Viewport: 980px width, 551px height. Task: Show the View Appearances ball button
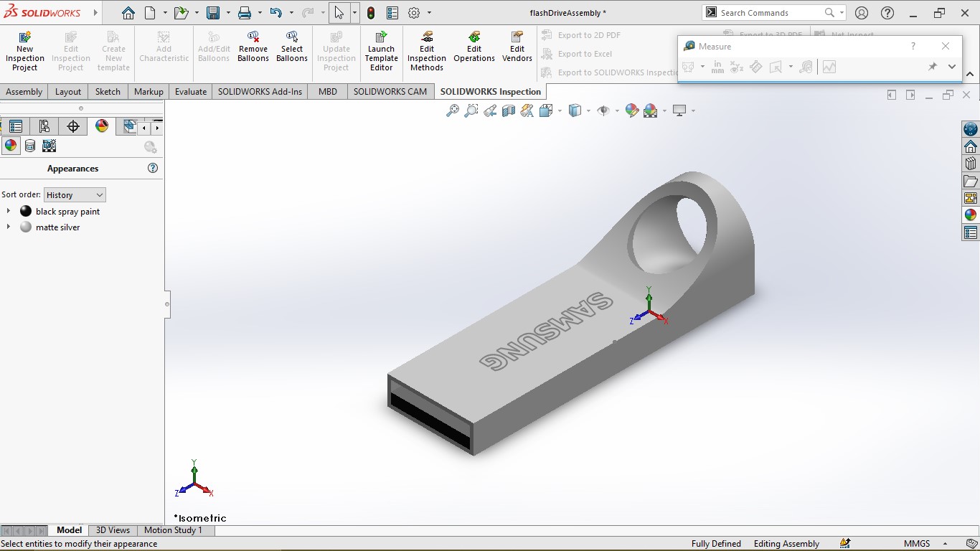(x=11, y=146)
